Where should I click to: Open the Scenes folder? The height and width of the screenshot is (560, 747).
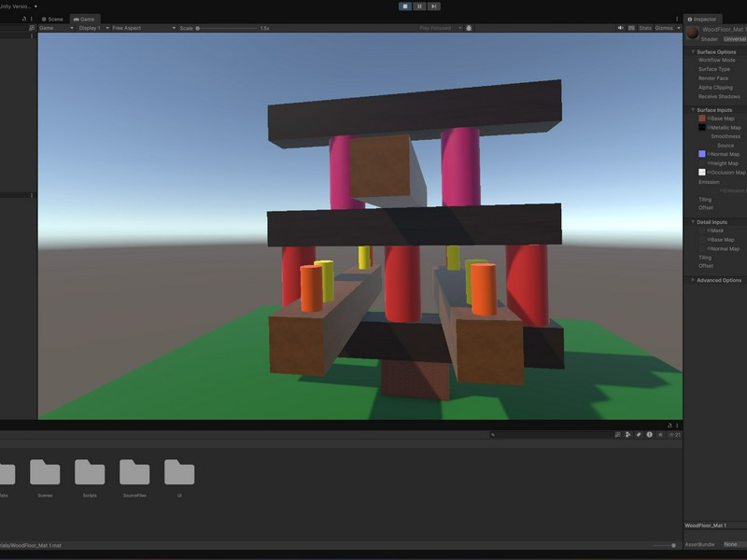click(x=45, y=472)
